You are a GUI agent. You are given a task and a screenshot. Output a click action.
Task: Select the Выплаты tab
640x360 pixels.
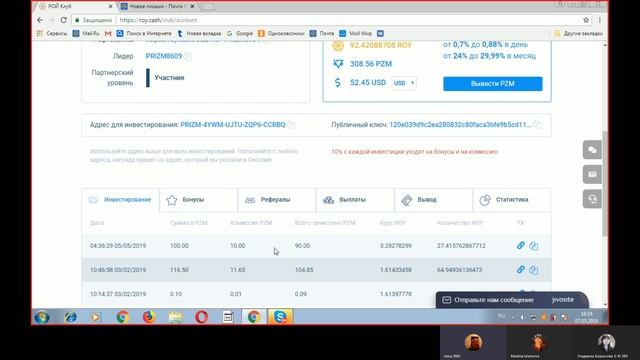point(355,200)
